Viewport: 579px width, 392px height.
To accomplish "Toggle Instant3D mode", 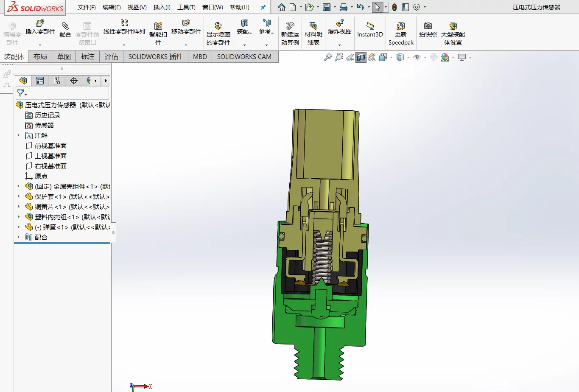I will click(370, 29).
